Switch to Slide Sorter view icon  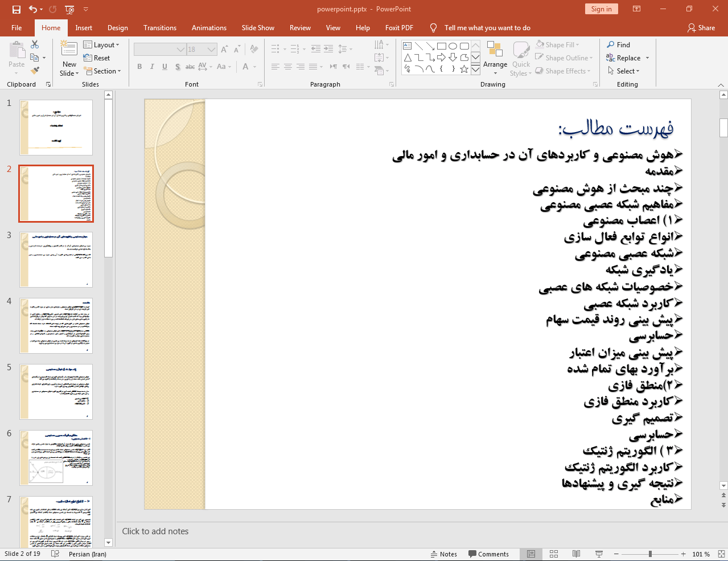click(554, 554)
